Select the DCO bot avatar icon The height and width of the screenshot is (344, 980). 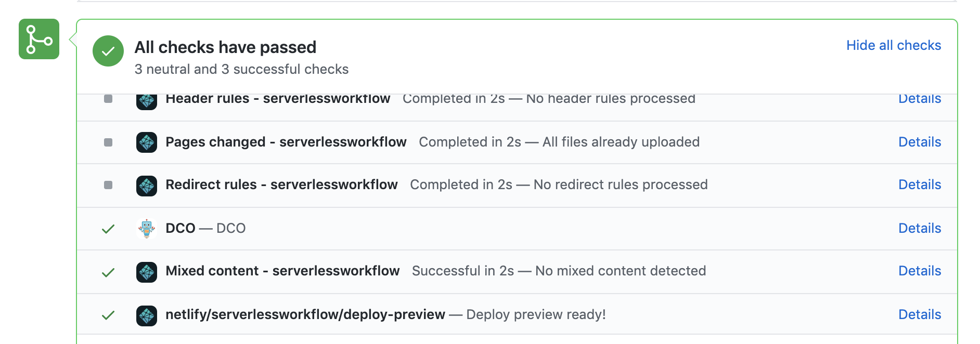point(148,228)
